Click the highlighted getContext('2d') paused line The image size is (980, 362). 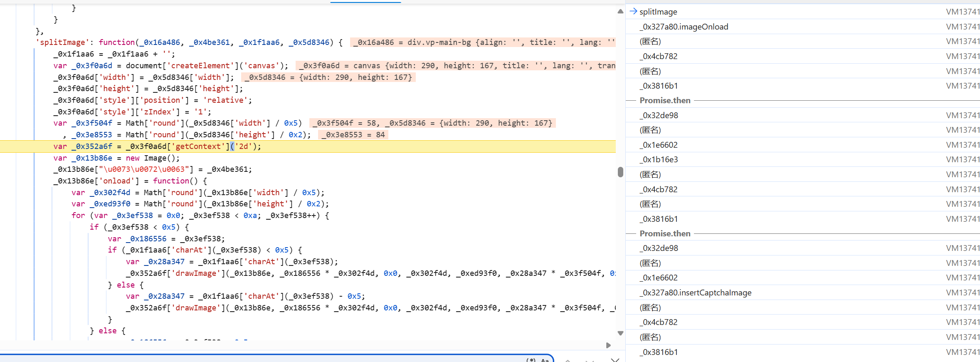click(308, 146)
